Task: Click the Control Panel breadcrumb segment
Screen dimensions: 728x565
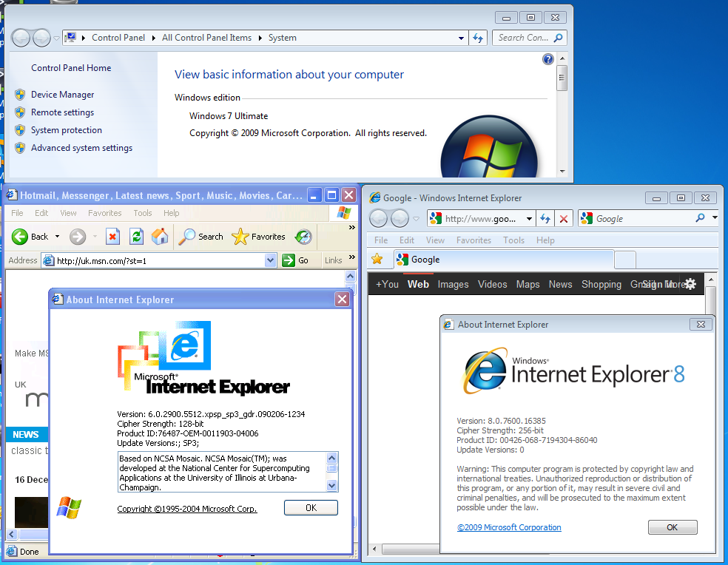Action: pos(118,38)
